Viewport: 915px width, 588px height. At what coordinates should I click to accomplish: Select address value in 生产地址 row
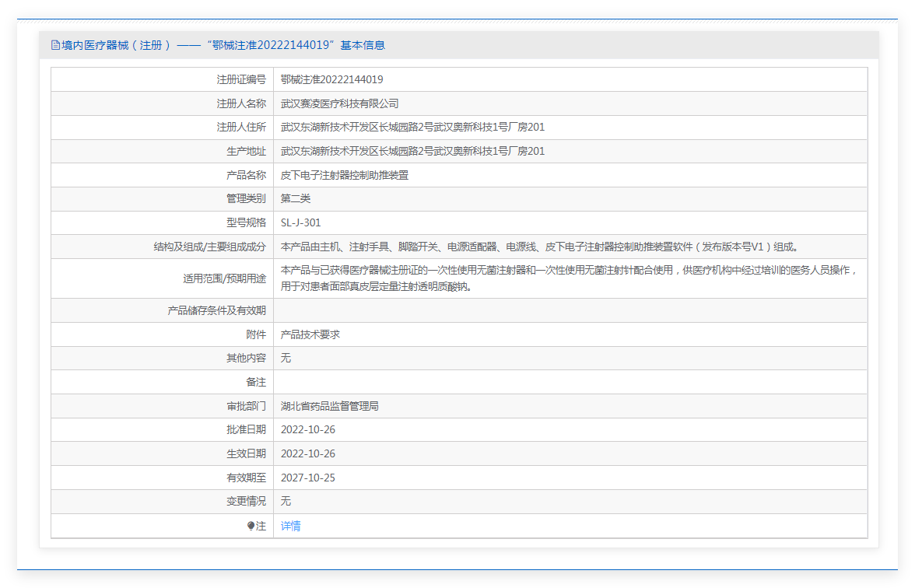(x=412, y=152)
